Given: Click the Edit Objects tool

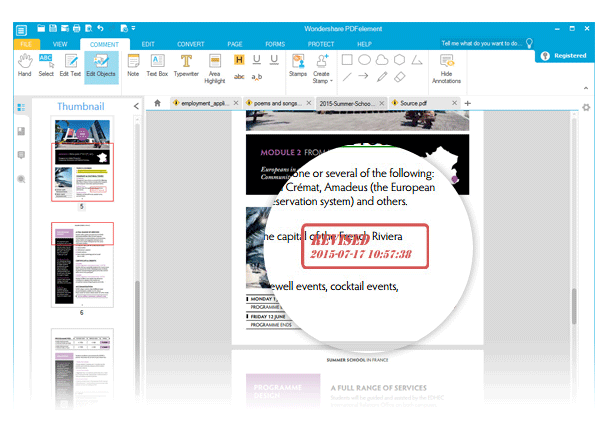Looking at the screenshot, I should click(x=101, y=66).
